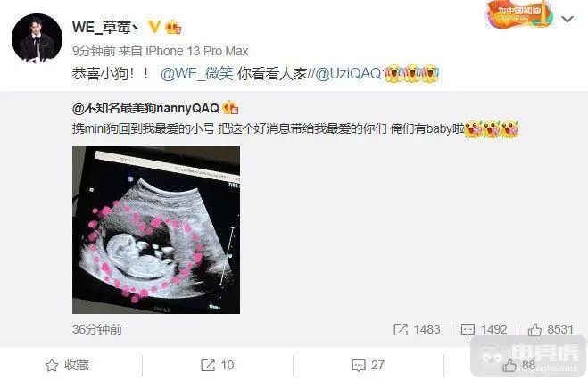
Task: Open the WE_草莓 username link
Action: tap(105, 27)
